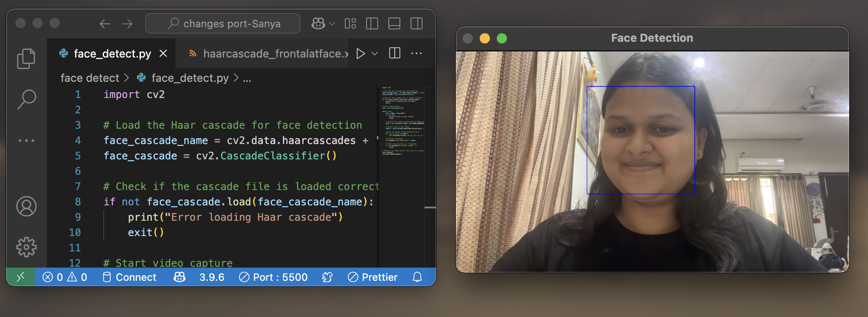This screenshot has width=868, height=317.
Task: Click the status bar icon right of Port 5500
Action: click(327, 277)
